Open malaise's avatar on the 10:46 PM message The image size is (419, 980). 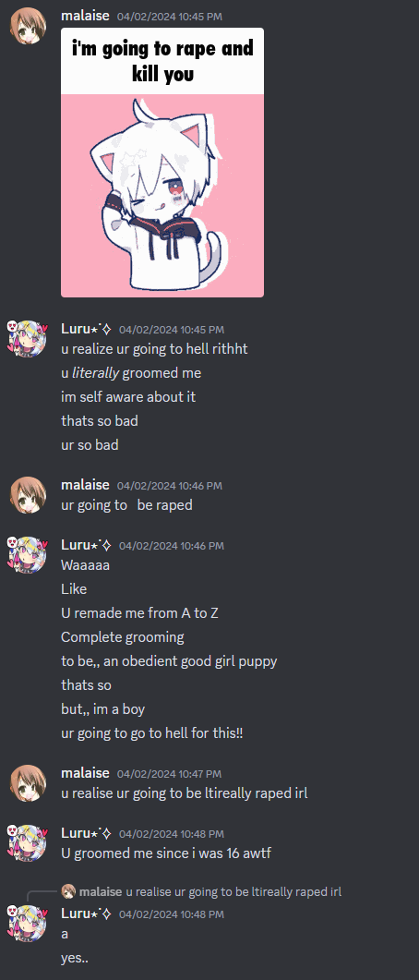(28, 495)
